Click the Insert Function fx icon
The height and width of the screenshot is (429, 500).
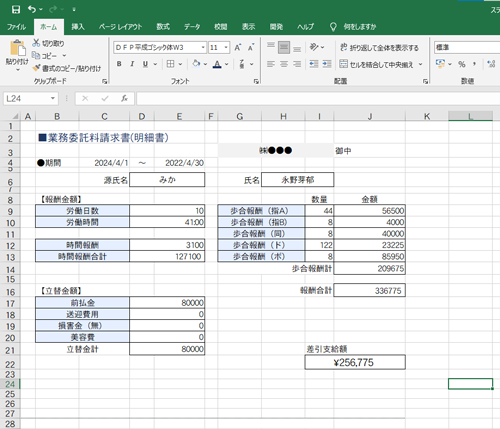coord(124,98)
